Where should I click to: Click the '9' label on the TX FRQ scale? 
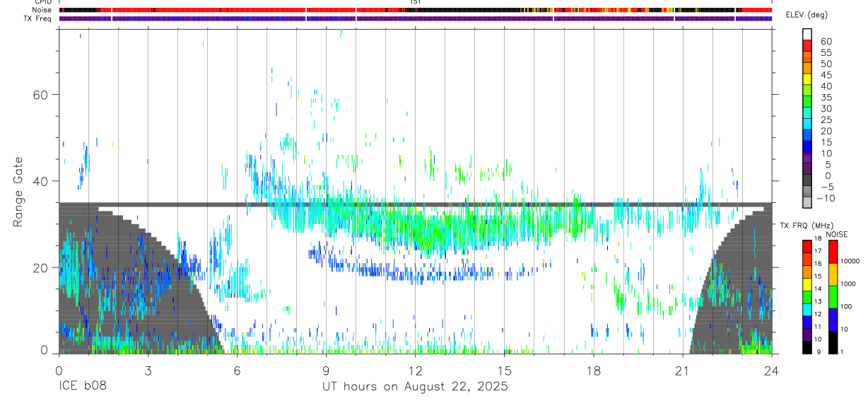pos(818,352)
